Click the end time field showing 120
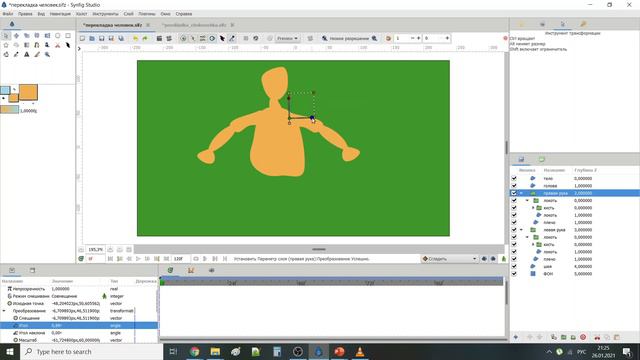This screenshot has width=640, height=360. click(x=181, y=259)
